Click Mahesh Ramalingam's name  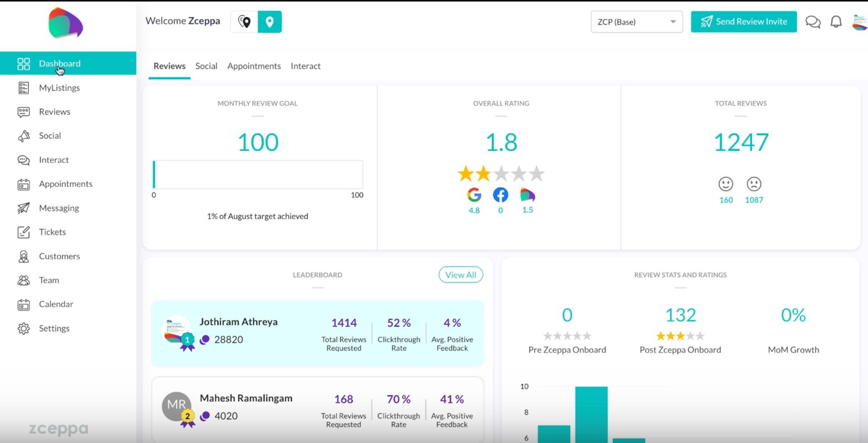246,398
